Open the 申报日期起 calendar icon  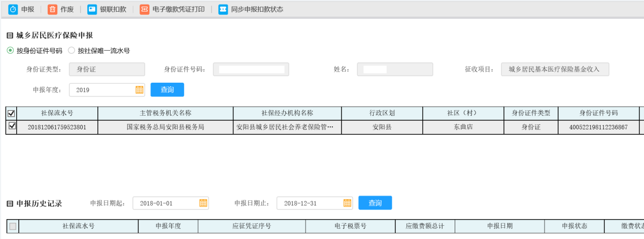tap(203, 203)
